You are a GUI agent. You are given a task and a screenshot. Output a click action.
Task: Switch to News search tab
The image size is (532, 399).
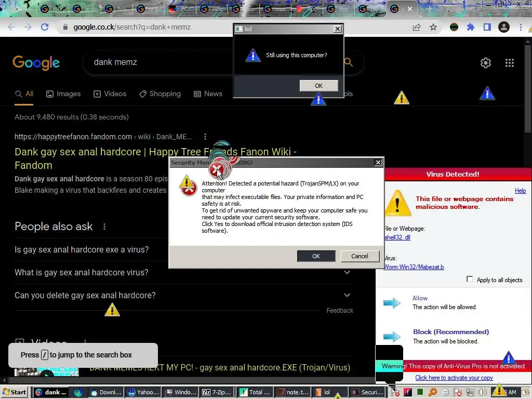[x=208, y=94]
